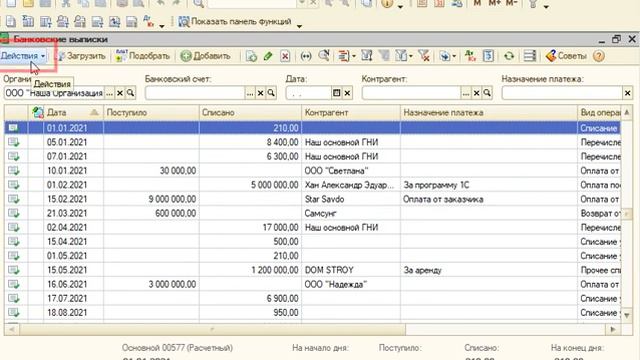
Task: Click Показать панель функций
Action: tap(235, 22)
